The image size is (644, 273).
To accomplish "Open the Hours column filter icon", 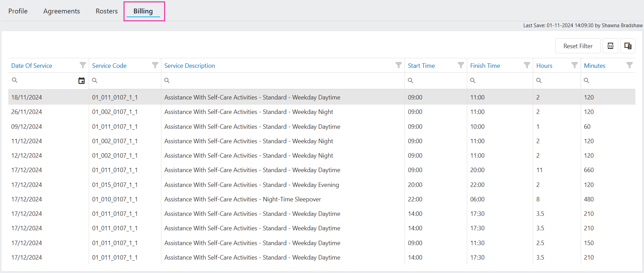I will coord(575,65).
